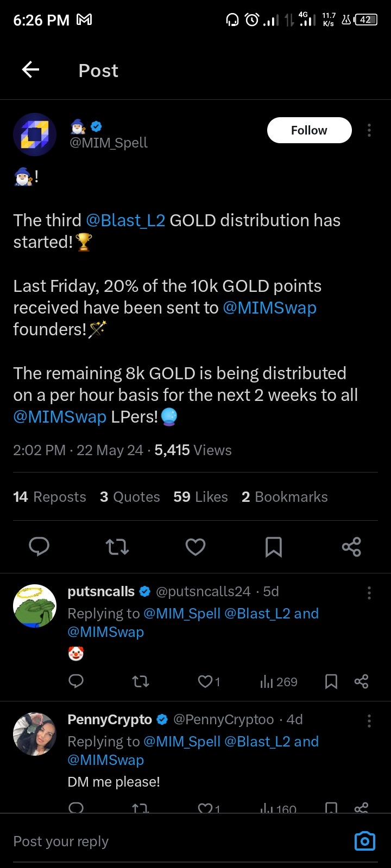The height and width of the screenshot is (868, 391).
Task: Tap the back arrow in the Post header
Action: [30, 70]
